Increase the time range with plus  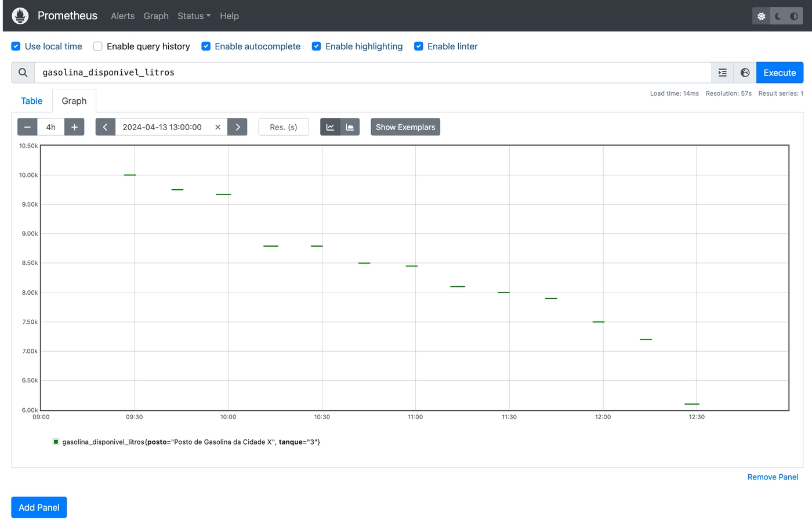(74, 127)
